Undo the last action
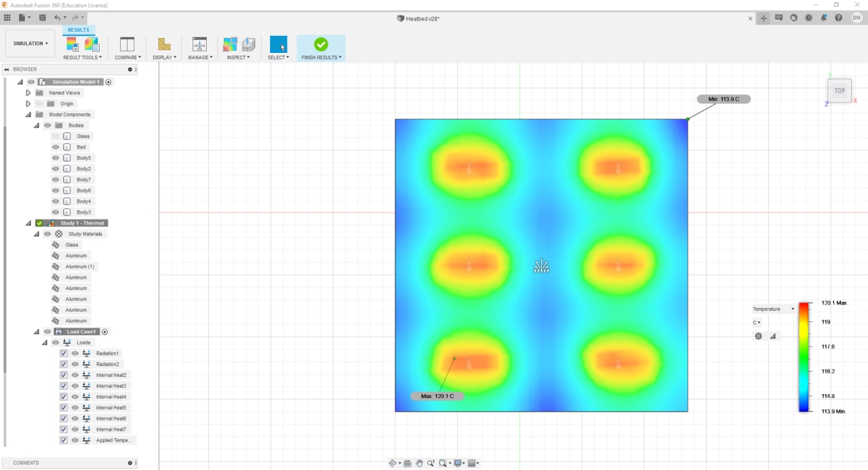 click(57, 18)
